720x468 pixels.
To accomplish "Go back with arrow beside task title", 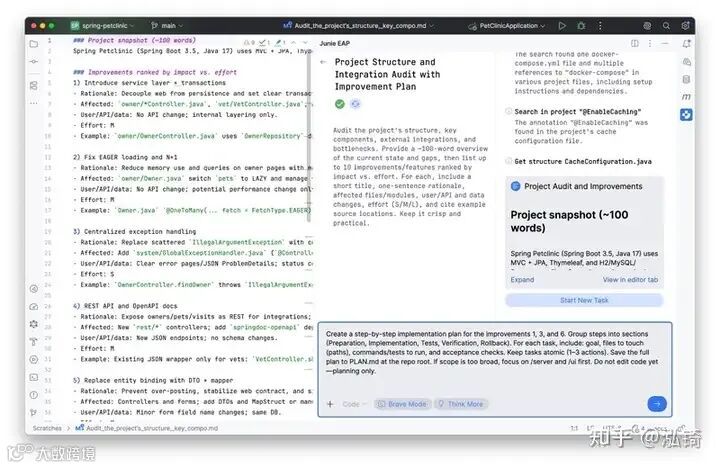I will point(323,62).
